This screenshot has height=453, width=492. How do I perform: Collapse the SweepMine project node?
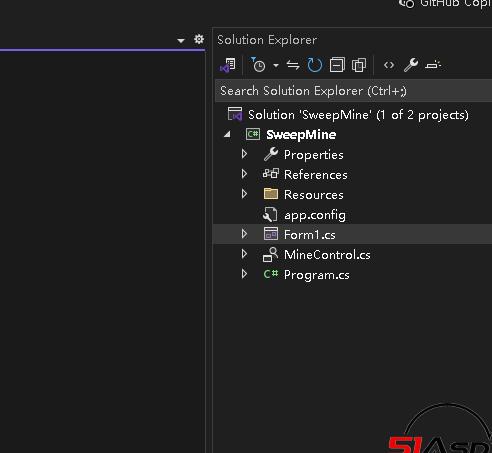[x=228, y=135]
